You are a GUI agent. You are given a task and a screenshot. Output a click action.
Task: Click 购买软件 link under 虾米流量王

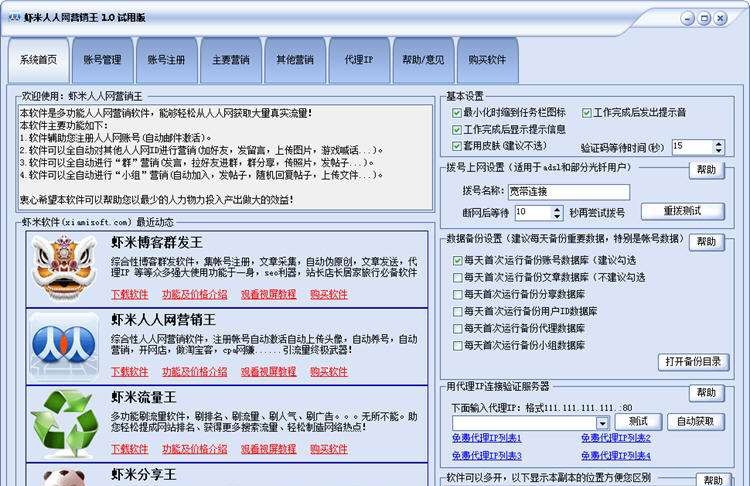(329, 449)
